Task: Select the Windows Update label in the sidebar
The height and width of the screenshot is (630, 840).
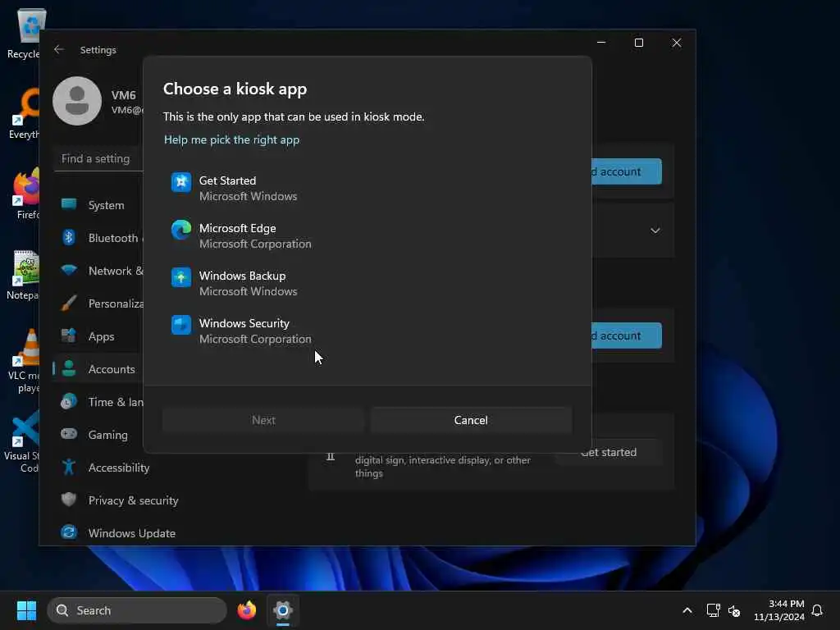Action: coord(132,533)
